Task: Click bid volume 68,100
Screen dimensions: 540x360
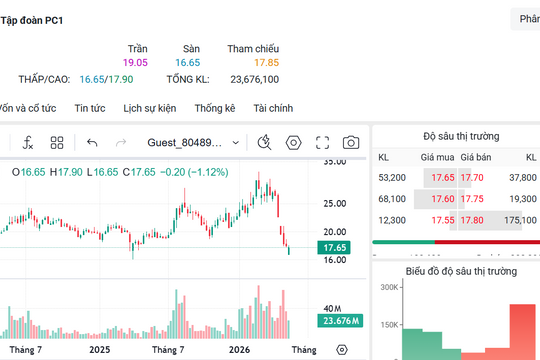Action: [x=392, y=199]
